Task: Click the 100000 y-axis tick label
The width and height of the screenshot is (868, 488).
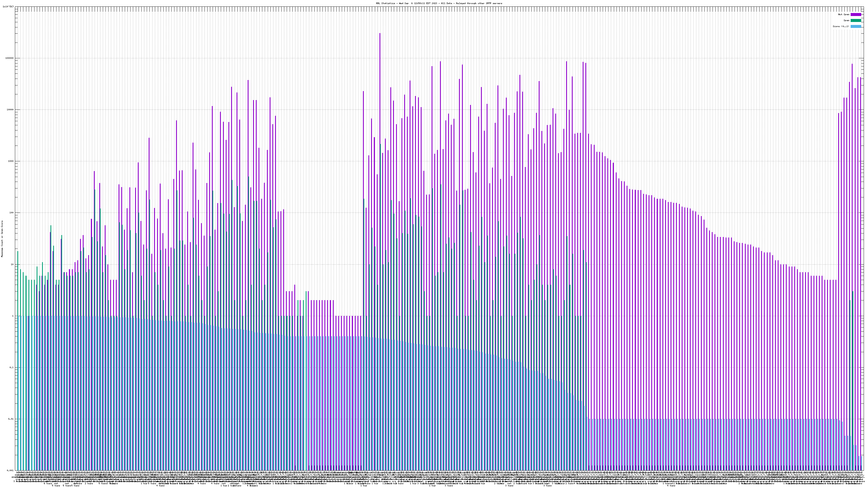Action: [9, 58]
